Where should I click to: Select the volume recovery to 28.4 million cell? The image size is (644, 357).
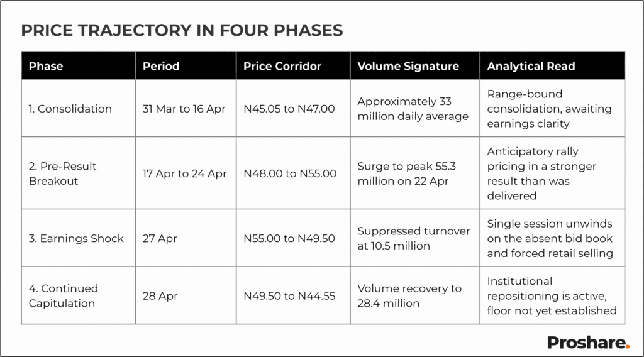point(409,295)
